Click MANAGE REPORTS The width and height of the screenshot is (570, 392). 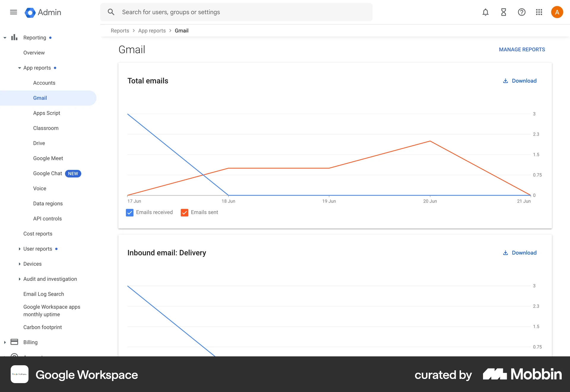point(522,49)
